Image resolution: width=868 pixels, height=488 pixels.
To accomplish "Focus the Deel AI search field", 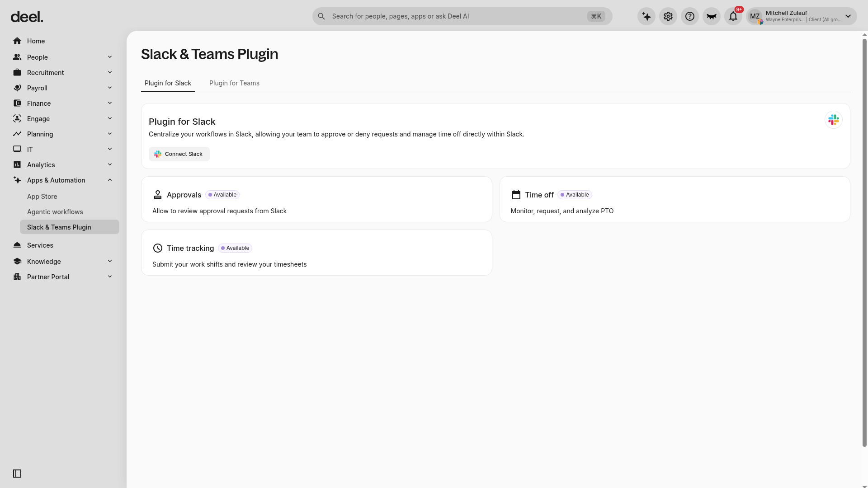I will coord(462,16).
